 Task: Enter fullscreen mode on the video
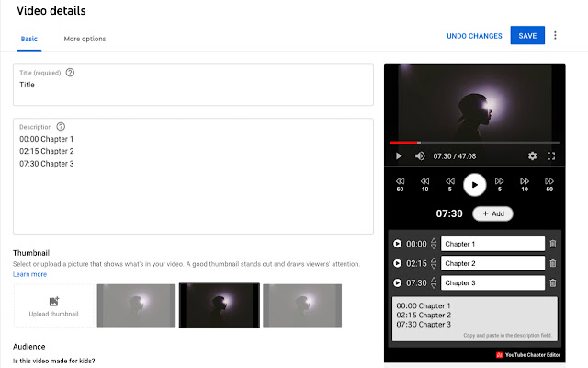point(551,155)
